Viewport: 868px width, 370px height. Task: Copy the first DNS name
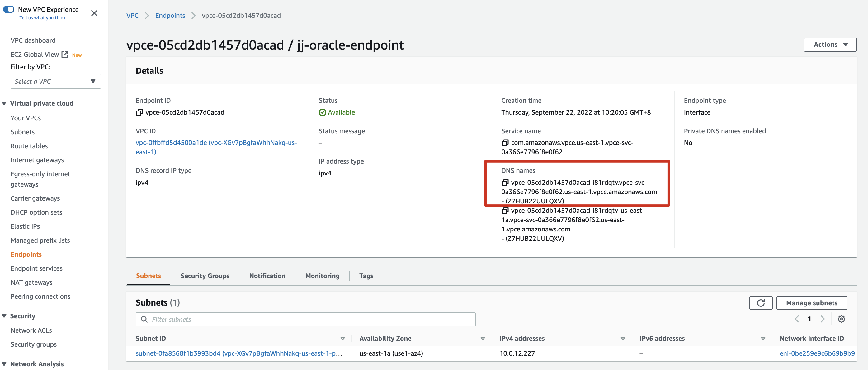pyautogui.click(x=505, y=183)
